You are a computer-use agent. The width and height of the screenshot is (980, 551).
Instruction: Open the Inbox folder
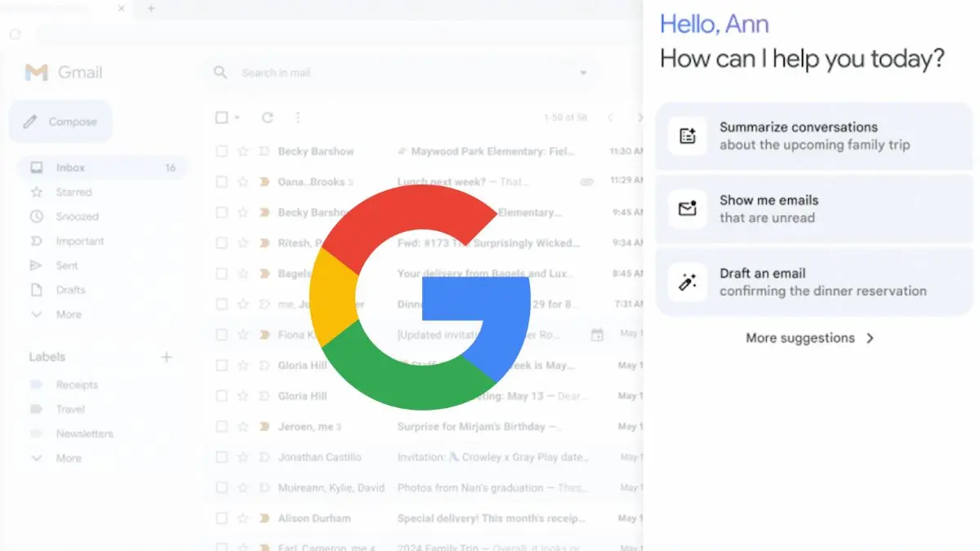[70, 167]
